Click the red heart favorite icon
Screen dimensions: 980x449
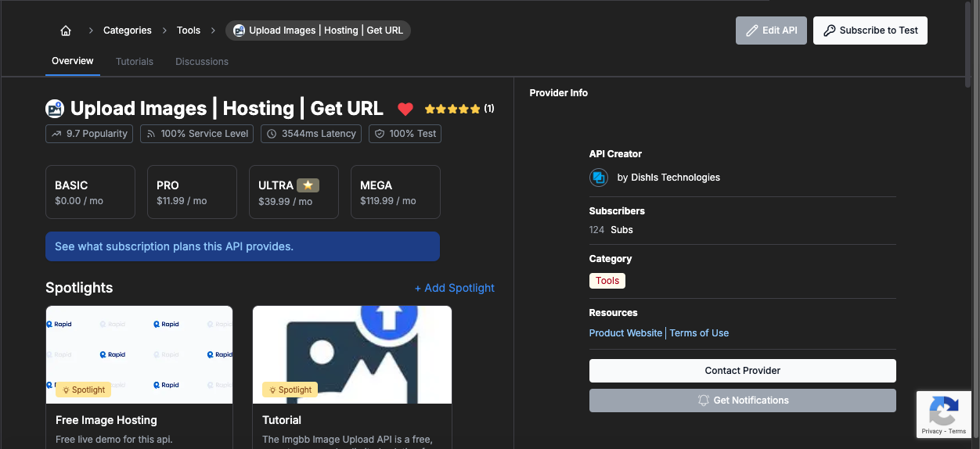(405, 109)
